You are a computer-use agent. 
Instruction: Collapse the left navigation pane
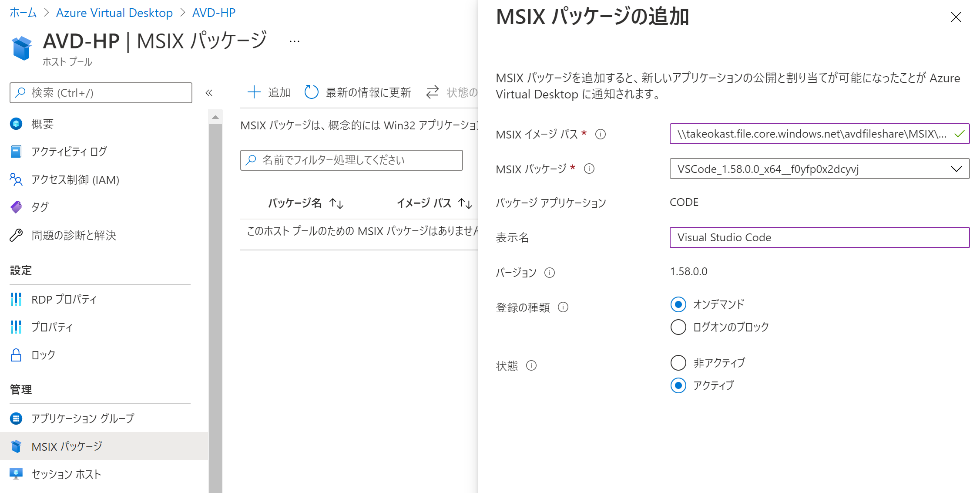(x=209, y=92)
